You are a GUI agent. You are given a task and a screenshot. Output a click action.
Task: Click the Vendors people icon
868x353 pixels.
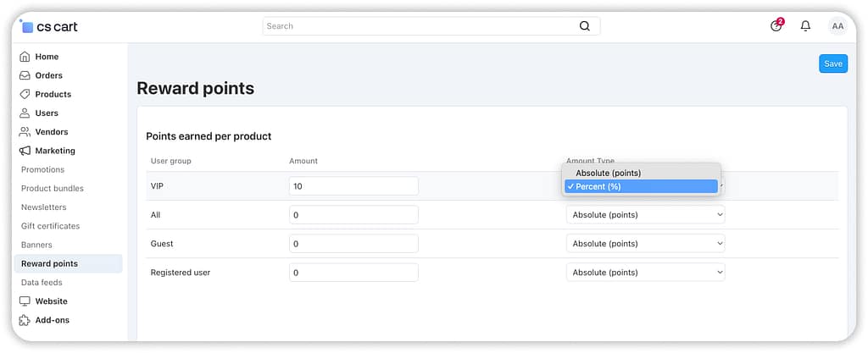[x=25, y=132]
